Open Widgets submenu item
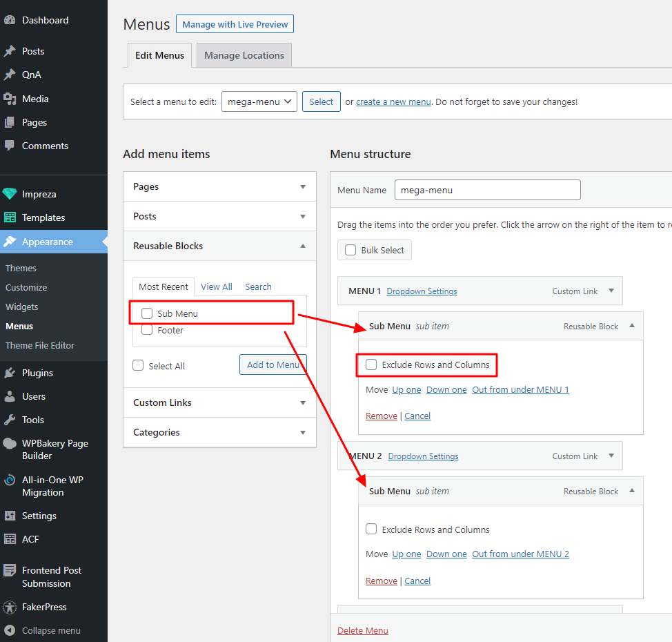 22,307
